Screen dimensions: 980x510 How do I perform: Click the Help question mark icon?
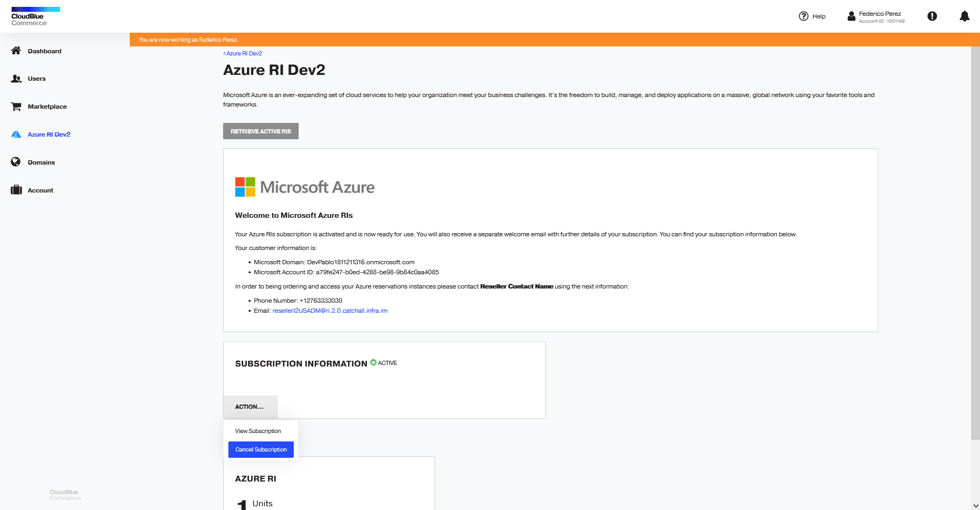coord(803,16)
